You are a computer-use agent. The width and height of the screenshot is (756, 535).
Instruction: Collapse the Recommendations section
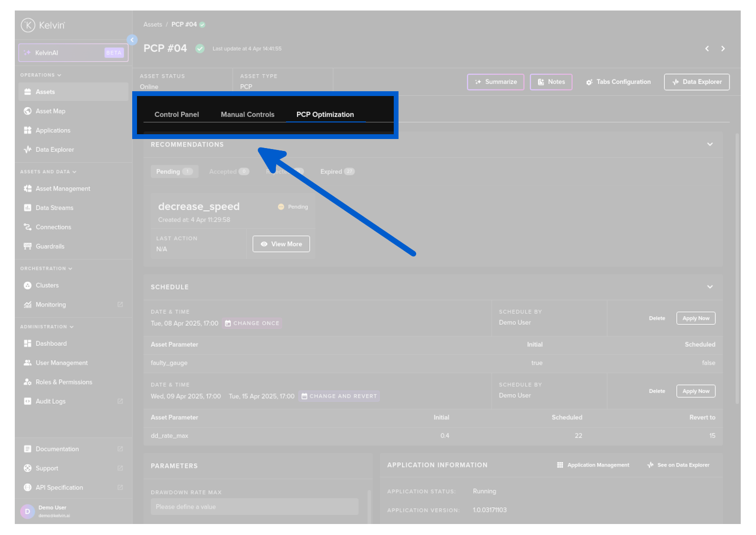(x=710, y=144)
